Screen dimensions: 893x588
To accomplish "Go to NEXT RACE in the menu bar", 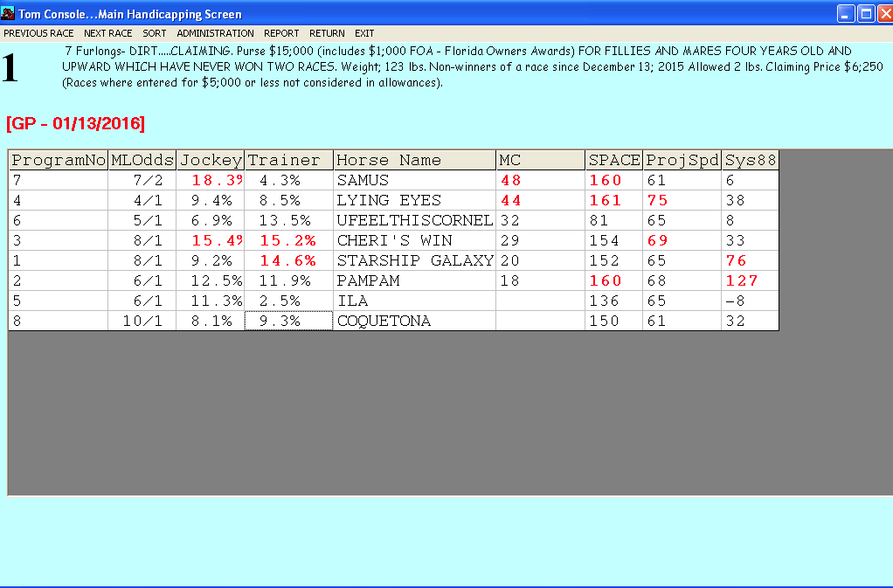I will coord(108,33).
